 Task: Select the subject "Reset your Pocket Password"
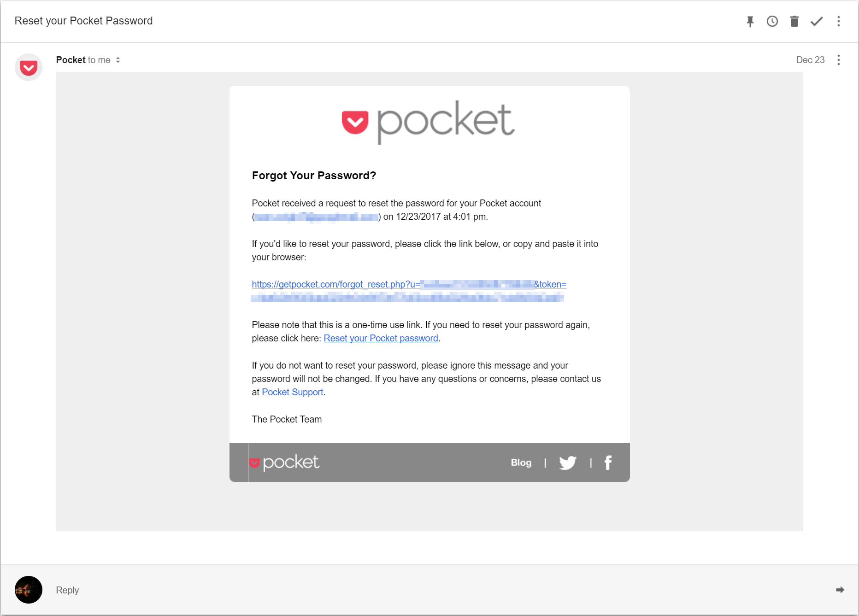[84, 21]
